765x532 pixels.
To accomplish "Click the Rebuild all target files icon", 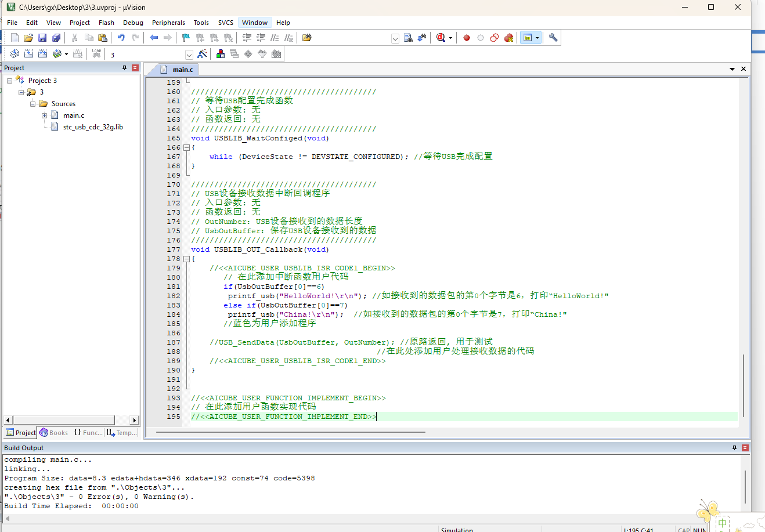I will (42, 54).
